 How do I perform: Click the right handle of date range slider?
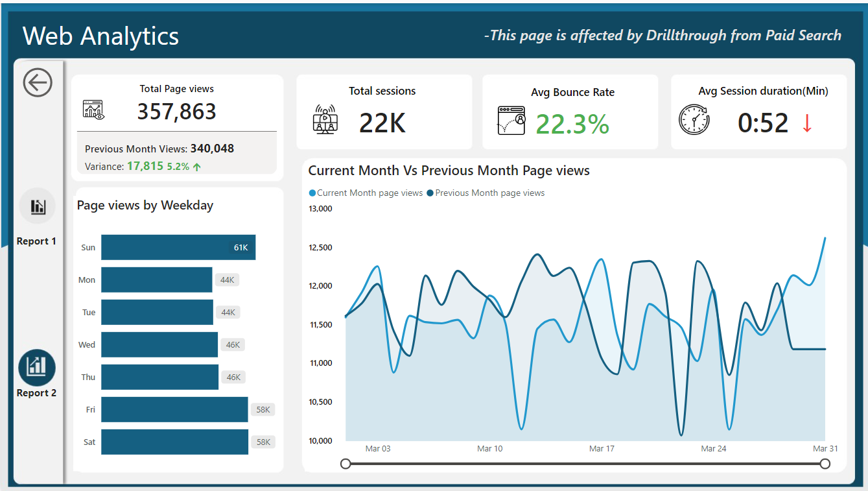click(825, 464)
